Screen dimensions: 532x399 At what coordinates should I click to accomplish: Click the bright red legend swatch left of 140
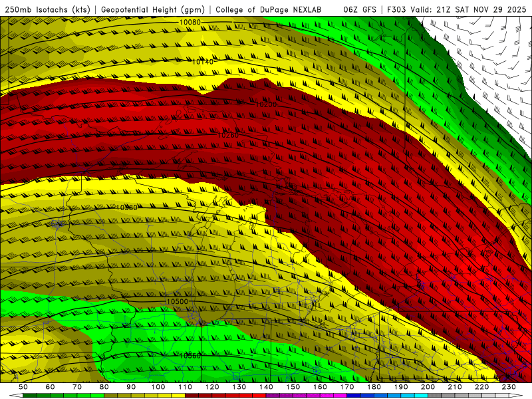pyautogui.click(x=259, y=396)
